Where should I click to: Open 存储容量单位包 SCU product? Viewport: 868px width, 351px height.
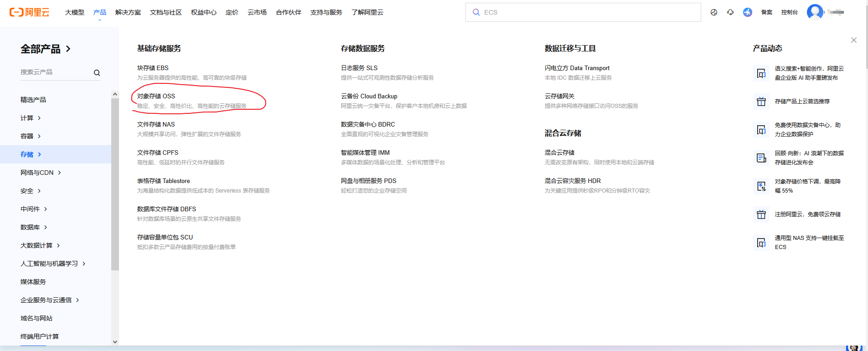(x=165, y=237)
